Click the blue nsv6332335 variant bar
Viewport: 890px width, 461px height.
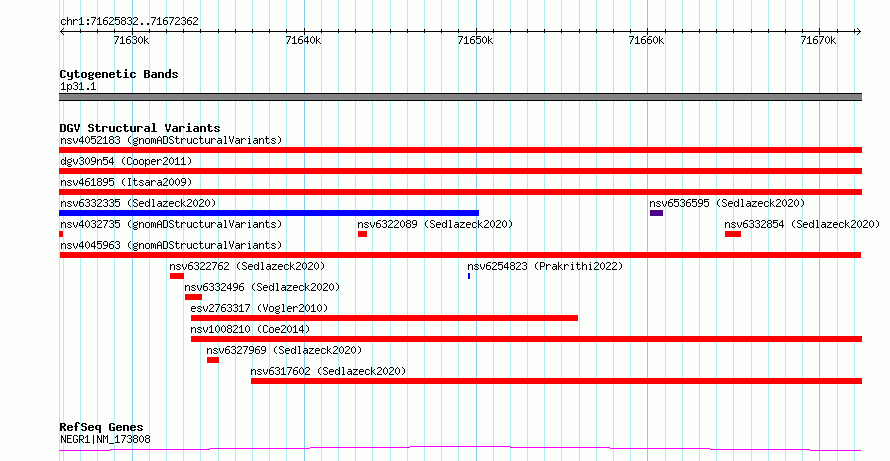click(x=269, y=213)
